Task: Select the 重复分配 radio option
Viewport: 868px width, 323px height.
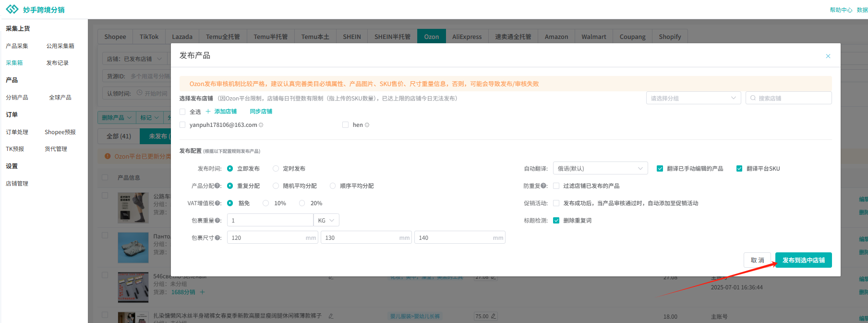Action: tap(230, 186)
